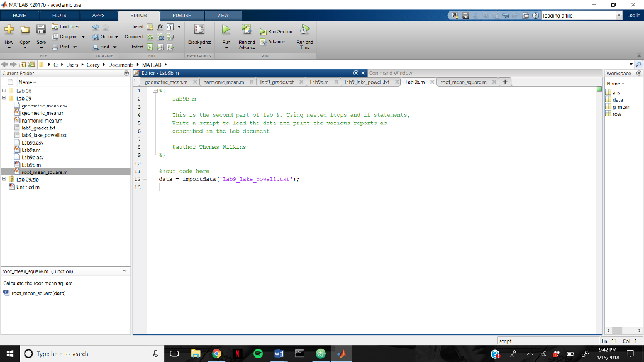Switch to the APPS ribbon tab
Viewport: 644px width, 362px height.
[x=99, y=16]
